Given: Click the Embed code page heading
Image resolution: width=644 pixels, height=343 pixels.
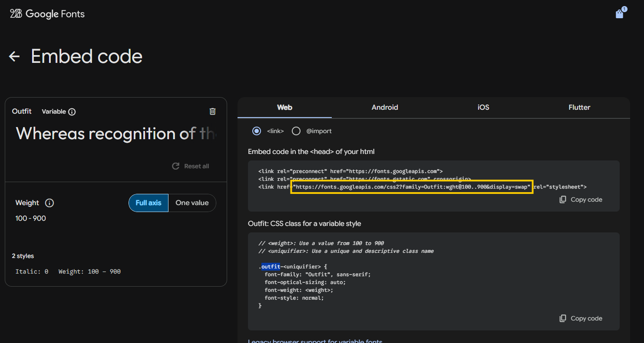Looking at the screenshot, I should pyautogui.click(x=87, y=56).
